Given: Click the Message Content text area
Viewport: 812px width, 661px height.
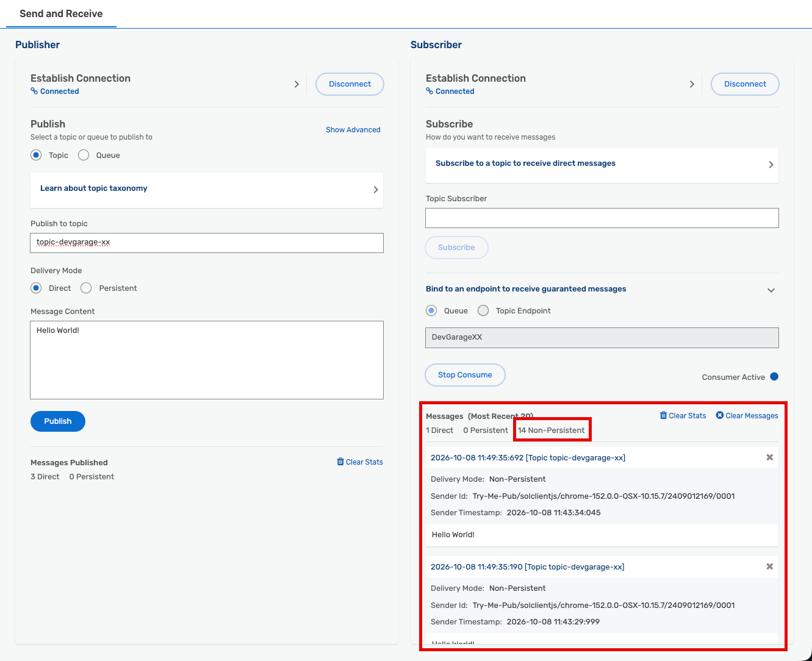Looking at the screenshot, I should click(207, 360).
